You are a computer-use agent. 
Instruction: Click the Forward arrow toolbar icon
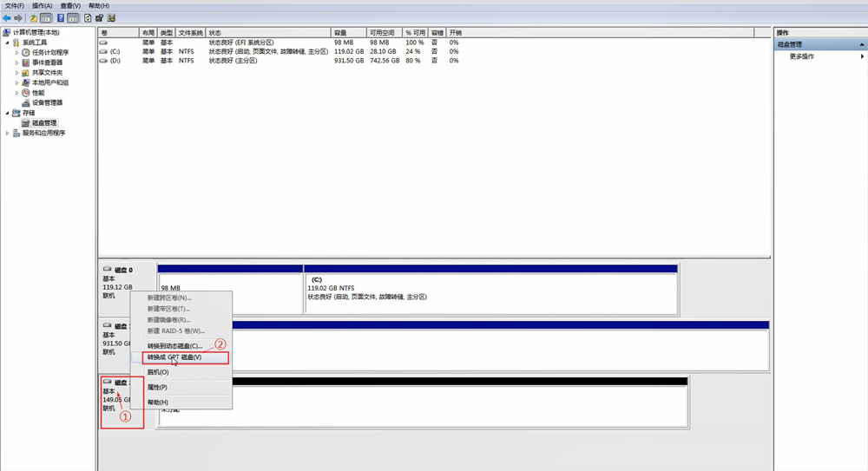[17, 17]
